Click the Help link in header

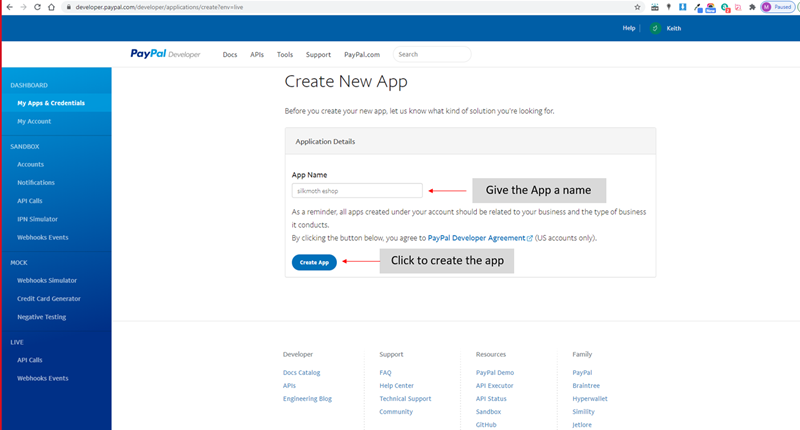coord(629,28)
